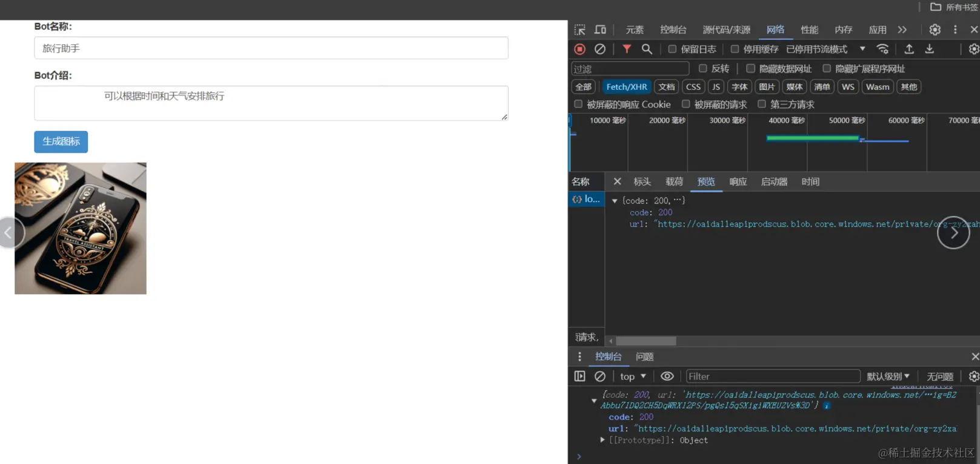980x464 pixels.
Task: Check 被屏蔽的请求 option
Action: [685, 104]
